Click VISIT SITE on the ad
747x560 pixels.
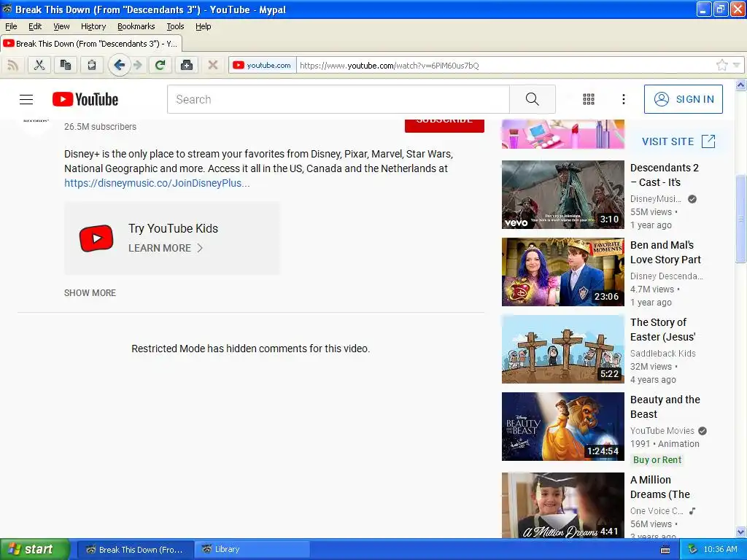(668, 141)
